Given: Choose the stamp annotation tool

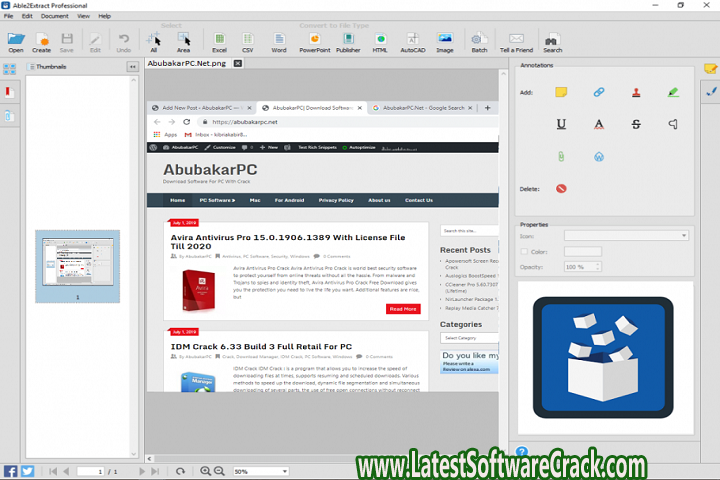Looking at the screenshot, I should click(x=635, y=92).
